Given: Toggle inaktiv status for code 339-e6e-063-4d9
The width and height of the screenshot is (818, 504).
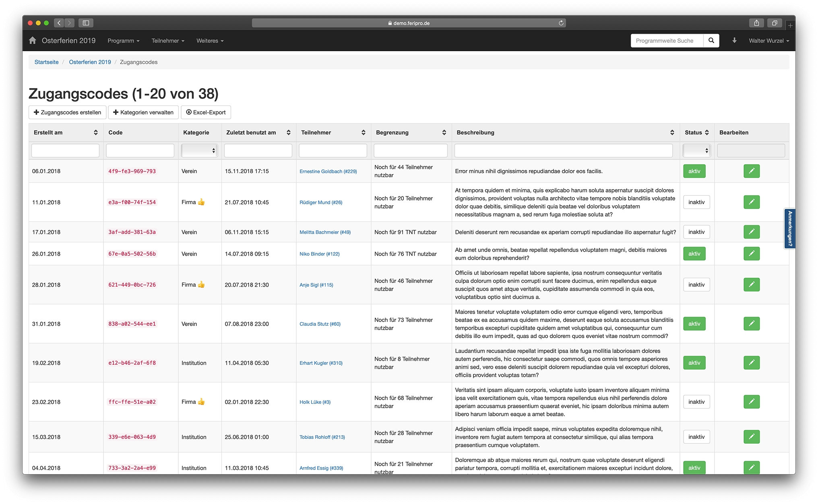Looking at the screenshot, I should click(x=696, y=437).
